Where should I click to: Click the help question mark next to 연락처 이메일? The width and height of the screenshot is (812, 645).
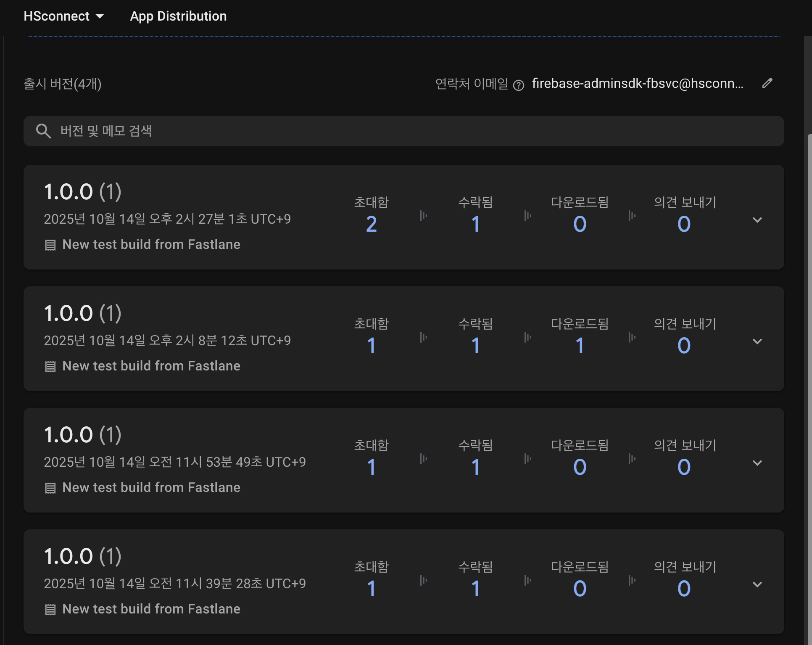pos(519,85)
